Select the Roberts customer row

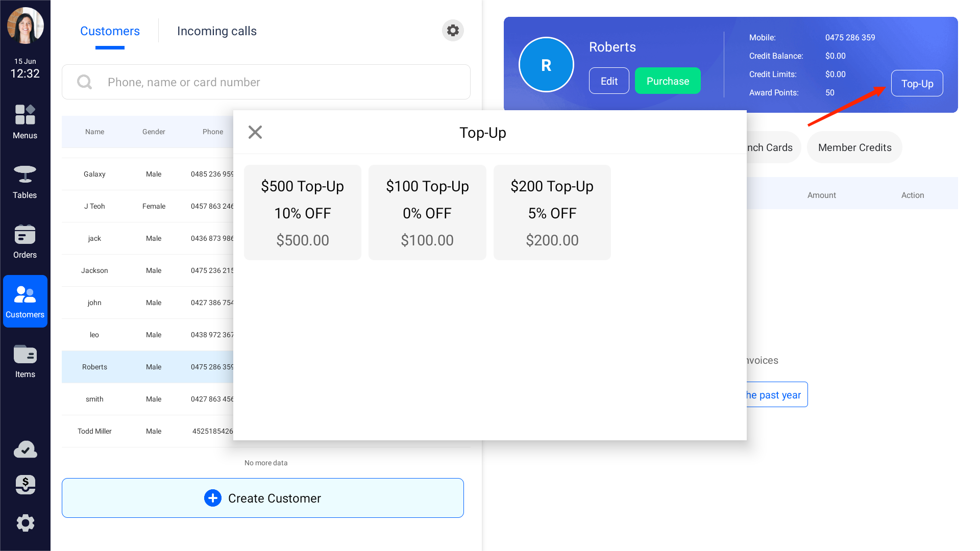[x=148, y=367]
